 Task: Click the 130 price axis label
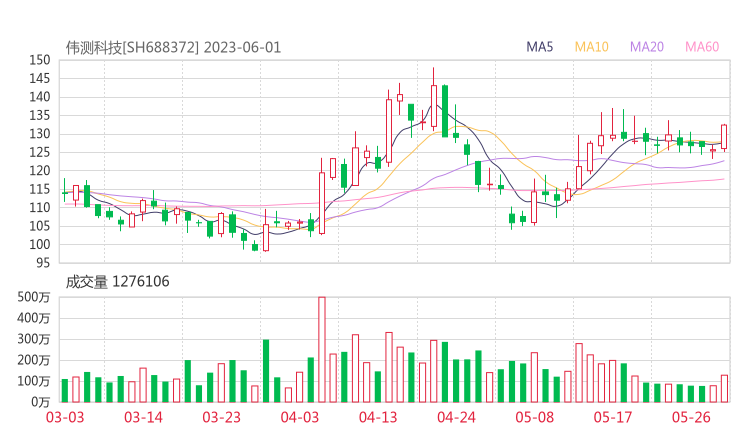tap(40, 134)
